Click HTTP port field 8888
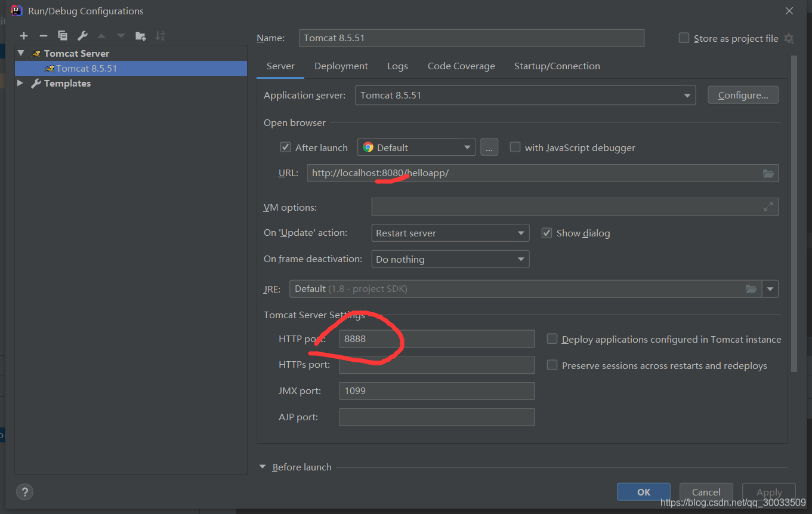812x514 pixels. 437,339
